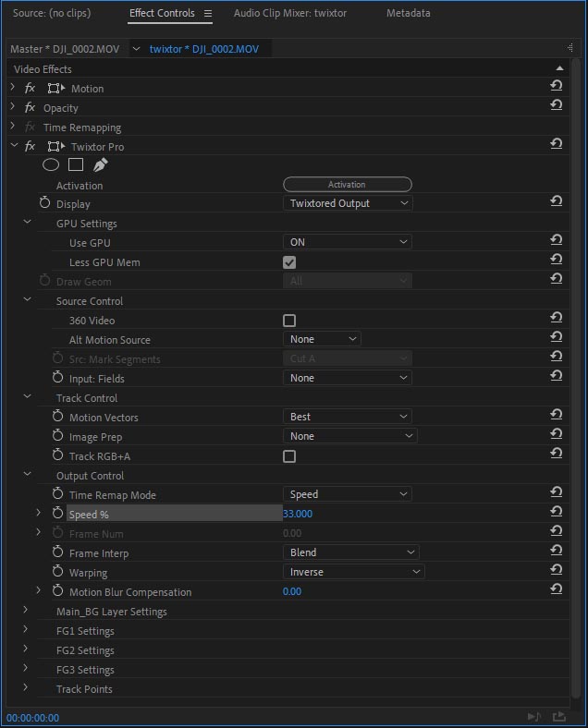Reset the Opacity effect
Viewport: 588px width, 728px height.
(x=556, y=105)
